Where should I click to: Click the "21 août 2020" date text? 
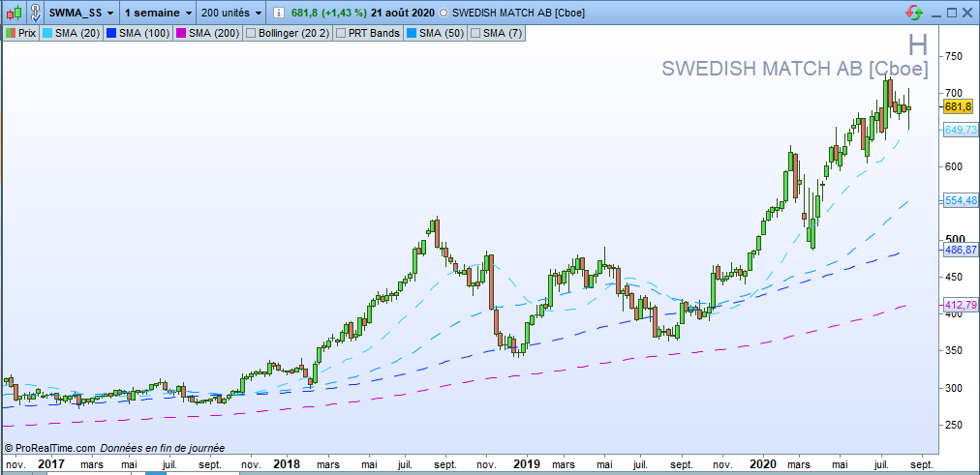coord(402,14)
